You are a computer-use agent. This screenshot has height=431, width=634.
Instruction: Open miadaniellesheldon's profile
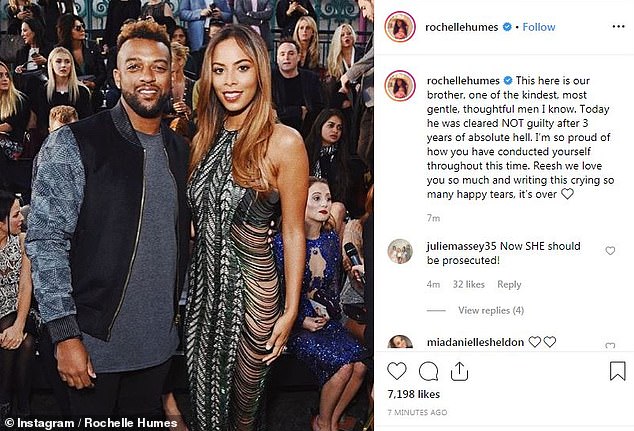tap(475, 342)
